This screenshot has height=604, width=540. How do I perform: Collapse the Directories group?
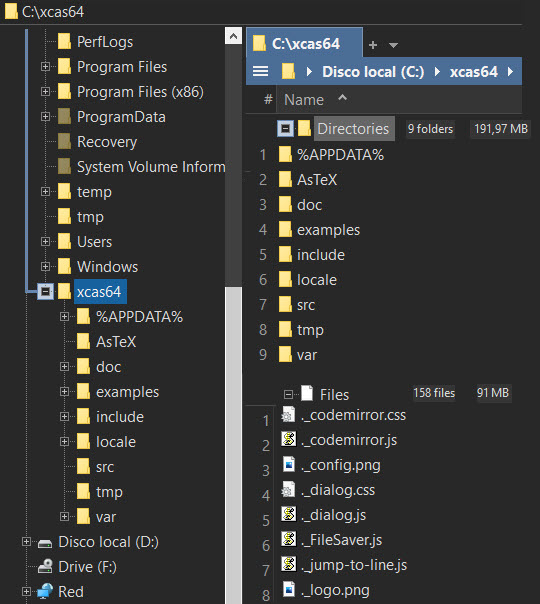(x=285, y=128)
